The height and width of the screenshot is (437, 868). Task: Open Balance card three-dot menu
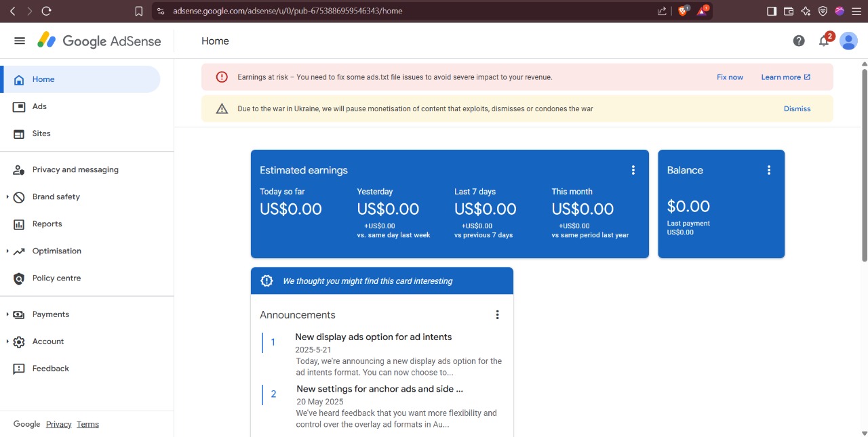point(769,170)
